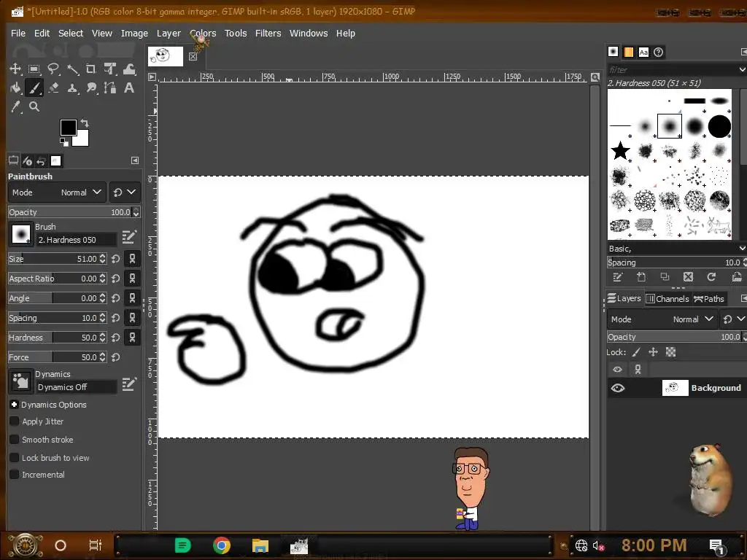Open the Basic tags dropdown

pyautogui.click(x=742, y=249)
